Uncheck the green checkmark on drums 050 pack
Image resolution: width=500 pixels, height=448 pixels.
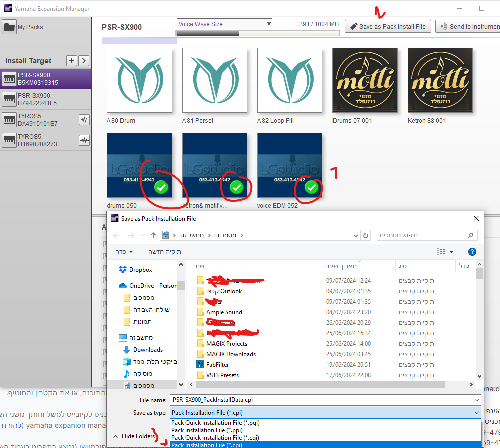pos(161,187)
